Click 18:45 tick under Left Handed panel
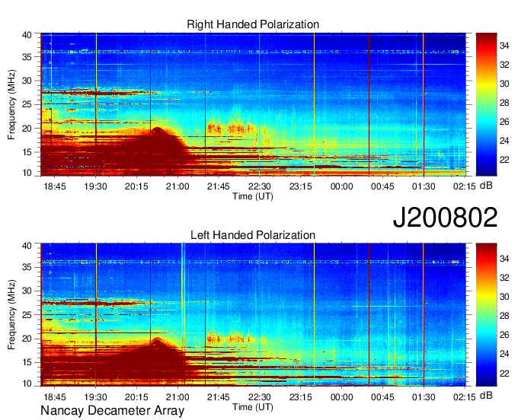This screenshot has height=420, width=518. 55,397
